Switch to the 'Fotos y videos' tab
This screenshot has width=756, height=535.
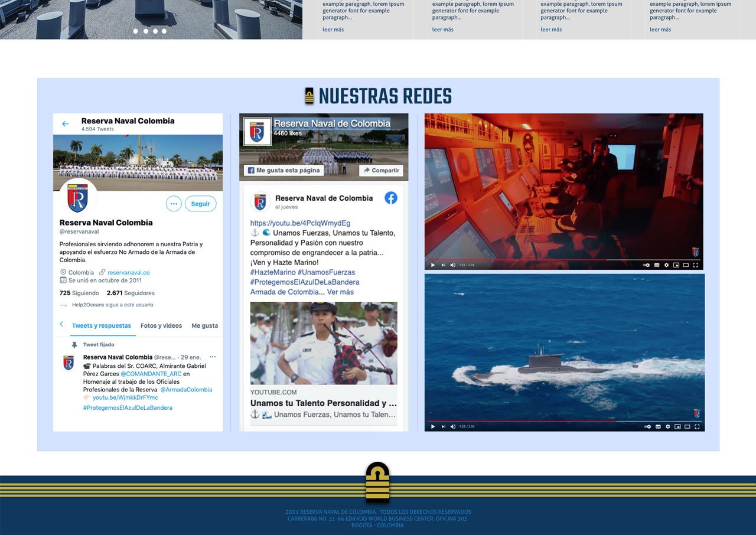[x=161, y=325]
